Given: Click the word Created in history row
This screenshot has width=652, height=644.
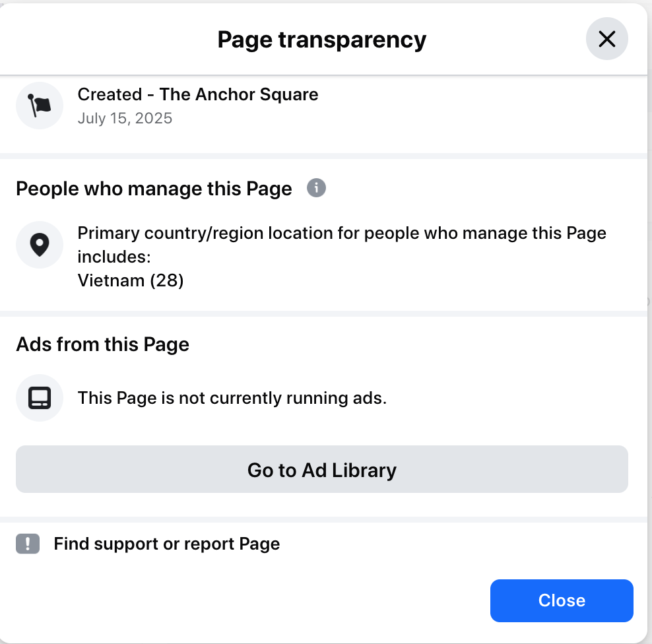Looking at the screenshot, I should click(x=110, y=94).
